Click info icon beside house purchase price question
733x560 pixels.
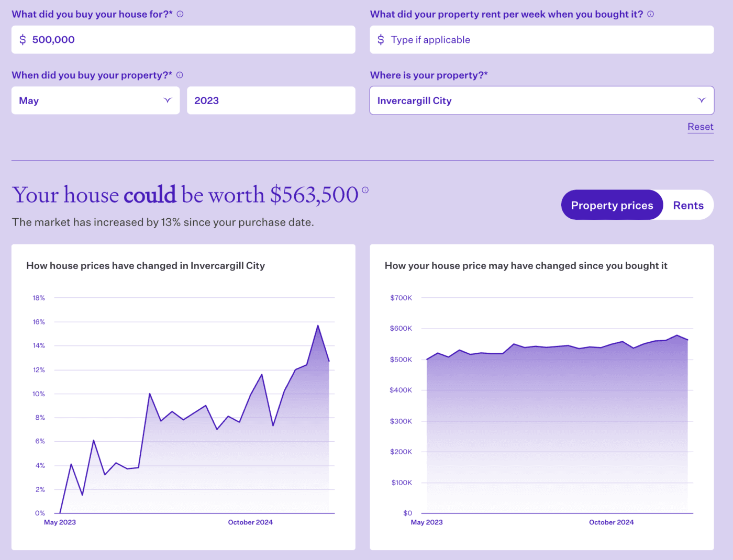180,14
